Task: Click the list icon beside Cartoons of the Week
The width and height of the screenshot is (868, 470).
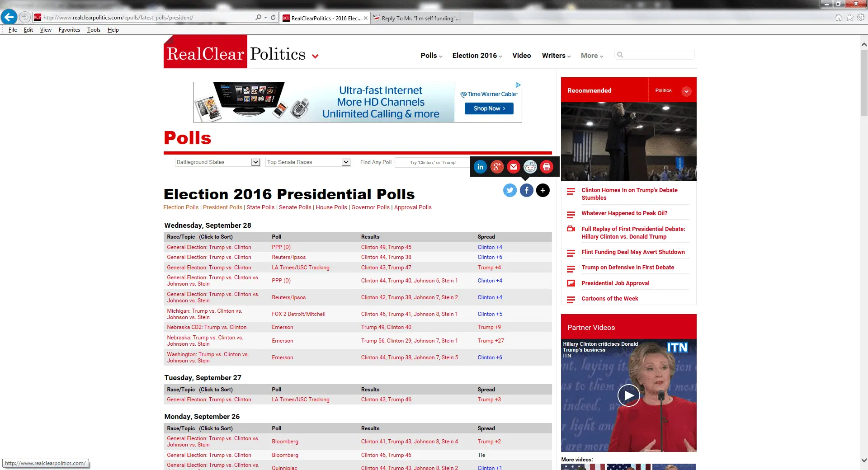Action: (x=571, y=299)
